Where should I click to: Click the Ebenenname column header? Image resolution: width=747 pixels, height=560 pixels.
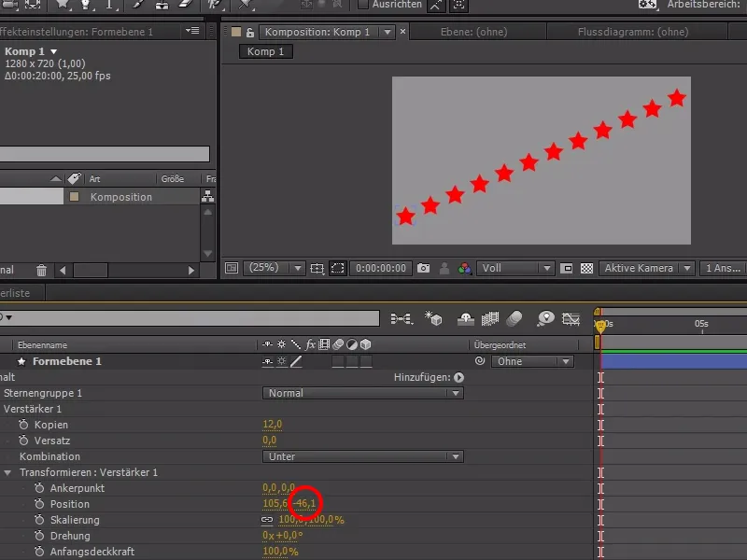pos(42,344)
